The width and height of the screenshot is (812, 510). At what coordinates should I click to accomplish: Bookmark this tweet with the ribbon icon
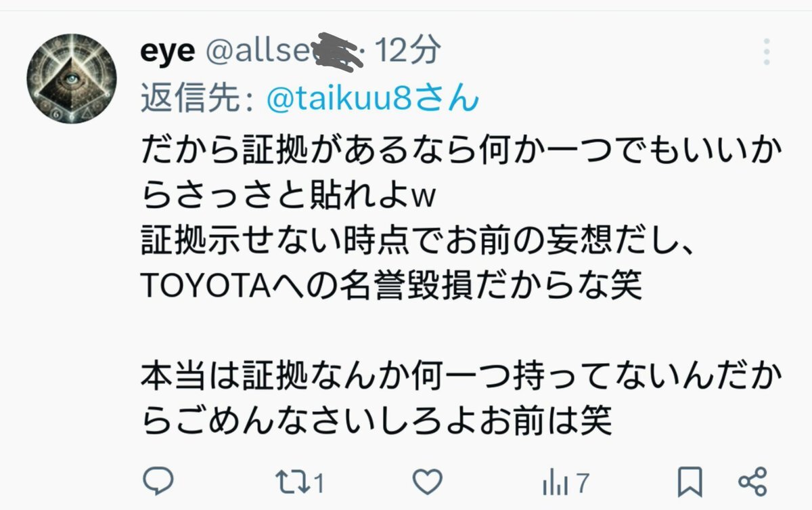691,482
